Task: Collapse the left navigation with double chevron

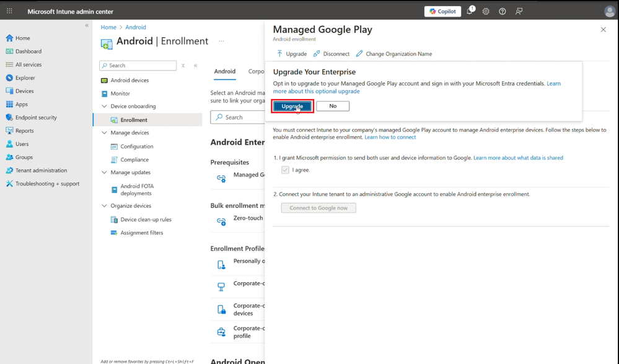Action: click(87, 25)
